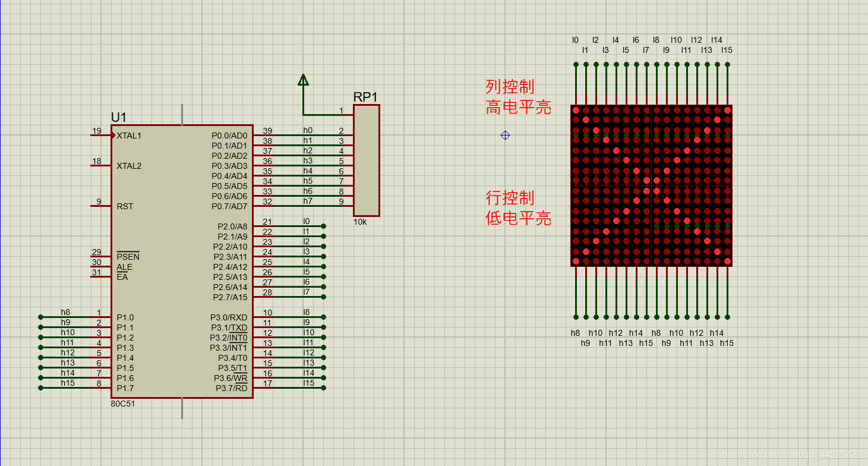Click the P3.0/RXD pin label

[x=229, y=317]
